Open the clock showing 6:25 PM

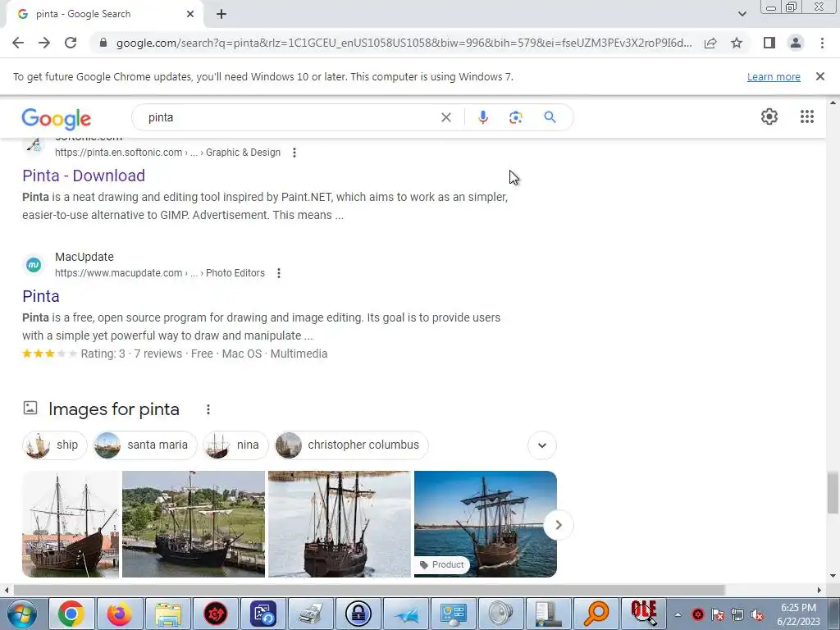798,614
